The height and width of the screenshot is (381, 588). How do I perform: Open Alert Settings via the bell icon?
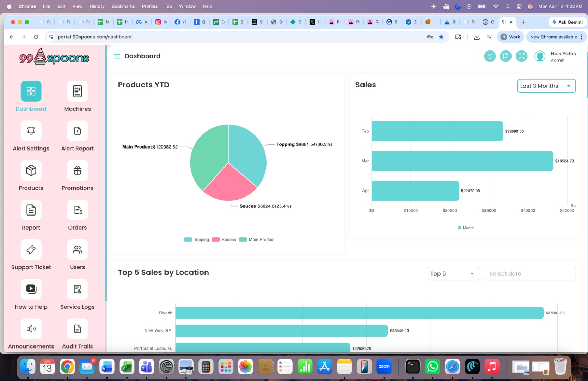(x=31, y=131)
